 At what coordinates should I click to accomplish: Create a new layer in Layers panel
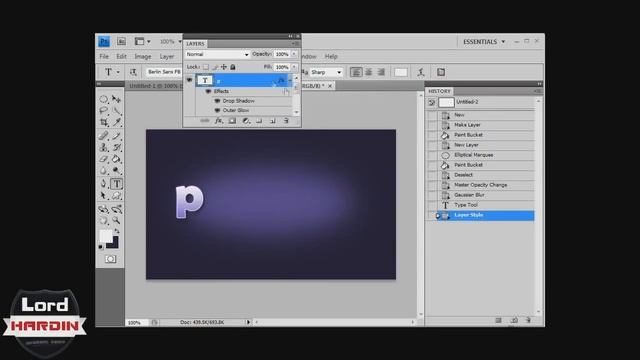tap(273, 121)
